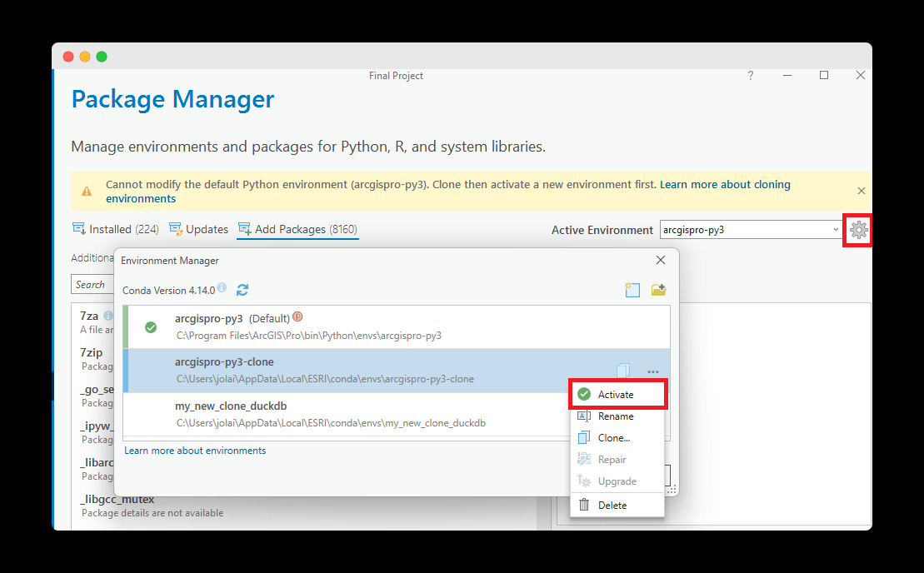Click add existing environment folder icon
924x573 pixels.
coord(658,290)
